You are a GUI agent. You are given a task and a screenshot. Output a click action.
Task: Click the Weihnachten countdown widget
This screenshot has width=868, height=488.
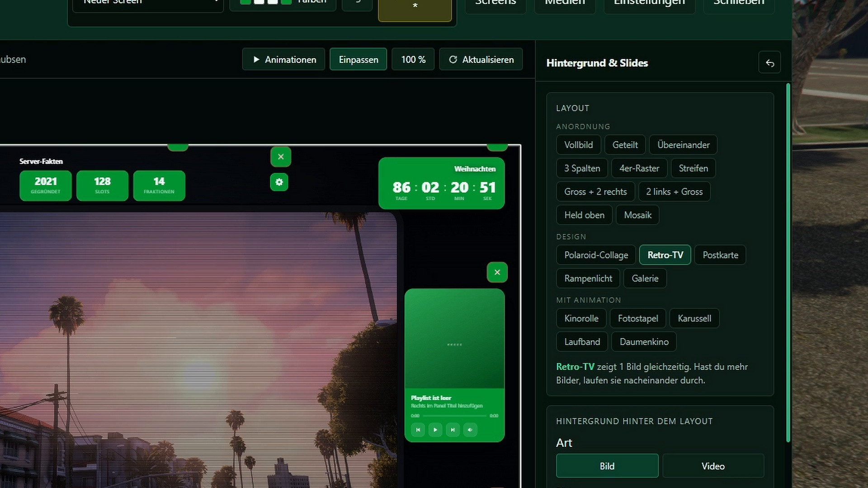[x=442, y=183]
